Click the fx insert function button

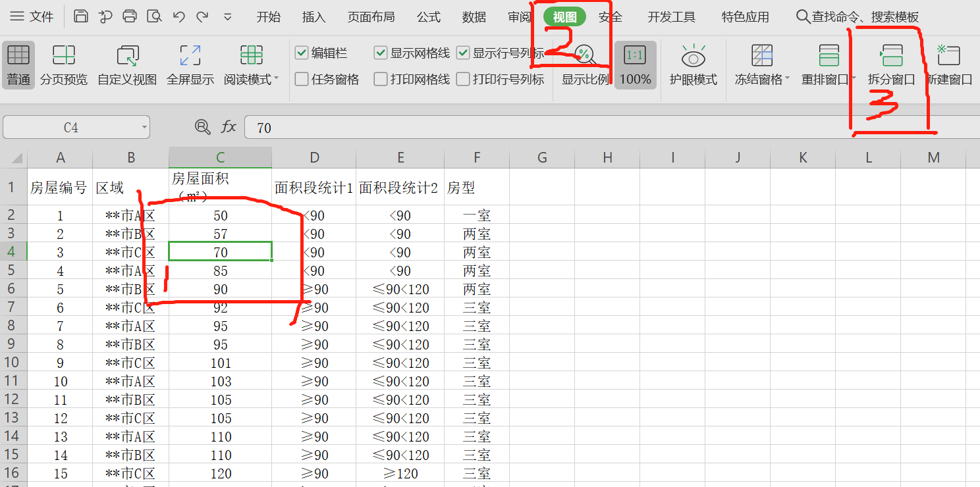click(229, 127)
